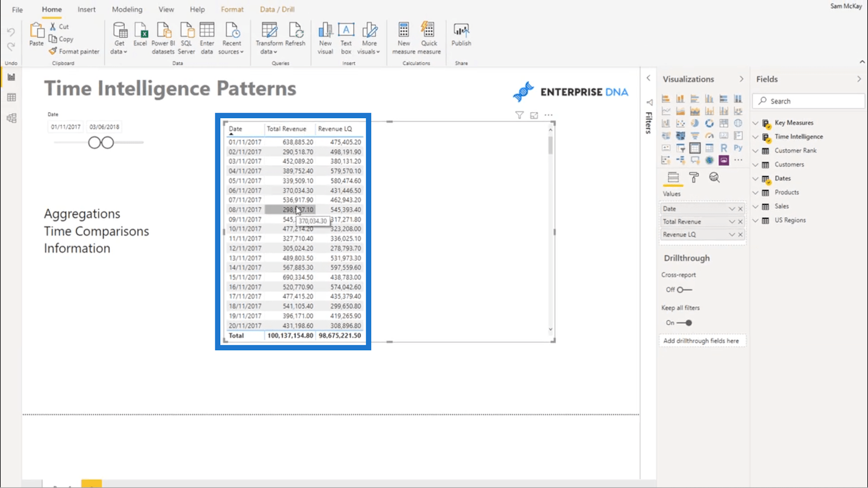Expand the Key Measures table
Viewport: 868px width, 488px height.
tap(755, 123)
